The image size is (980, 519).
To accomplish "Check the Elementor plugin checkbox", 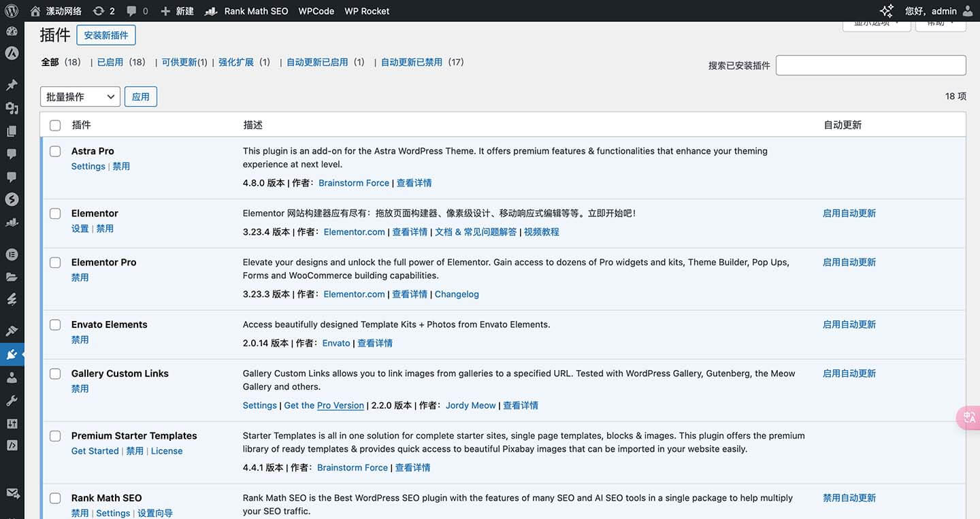I will 55,214.
